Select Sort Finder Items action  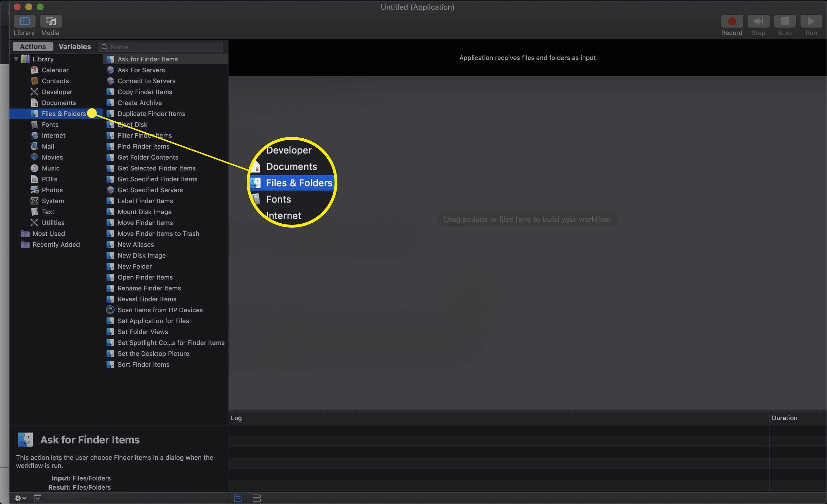166,365
